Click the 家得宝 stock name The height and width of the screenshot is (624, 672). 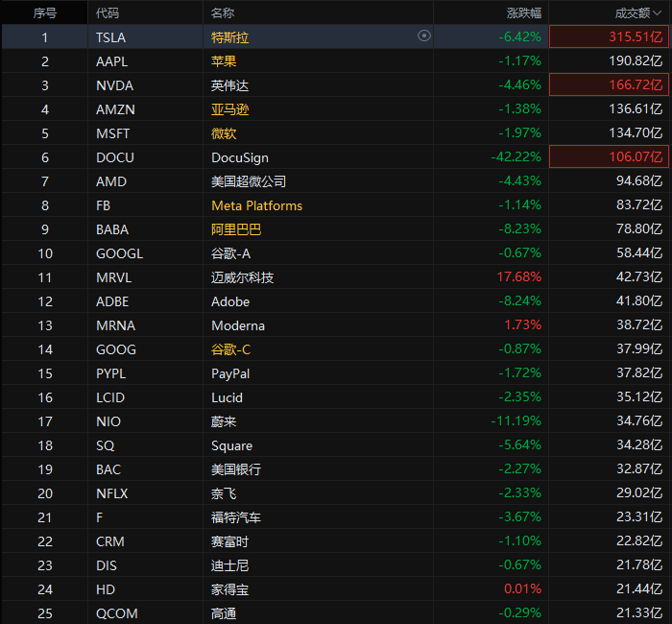pyautogui.click(x=229, y=589)
